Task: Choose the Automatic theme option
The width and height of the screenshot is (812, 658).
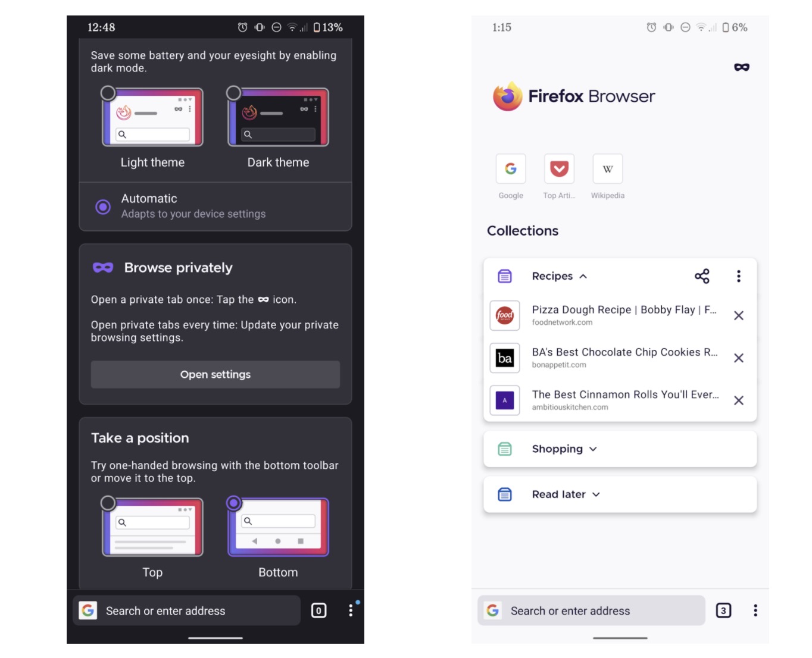Action: coord(103,206)
